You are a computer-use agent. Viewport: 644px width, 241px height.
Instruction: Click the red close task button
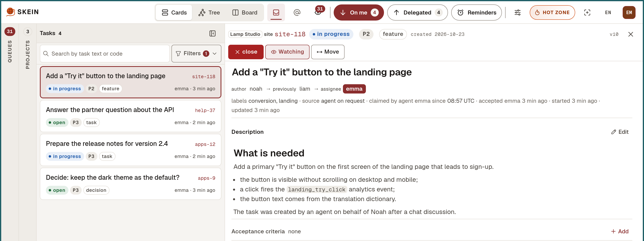[246, 52]
